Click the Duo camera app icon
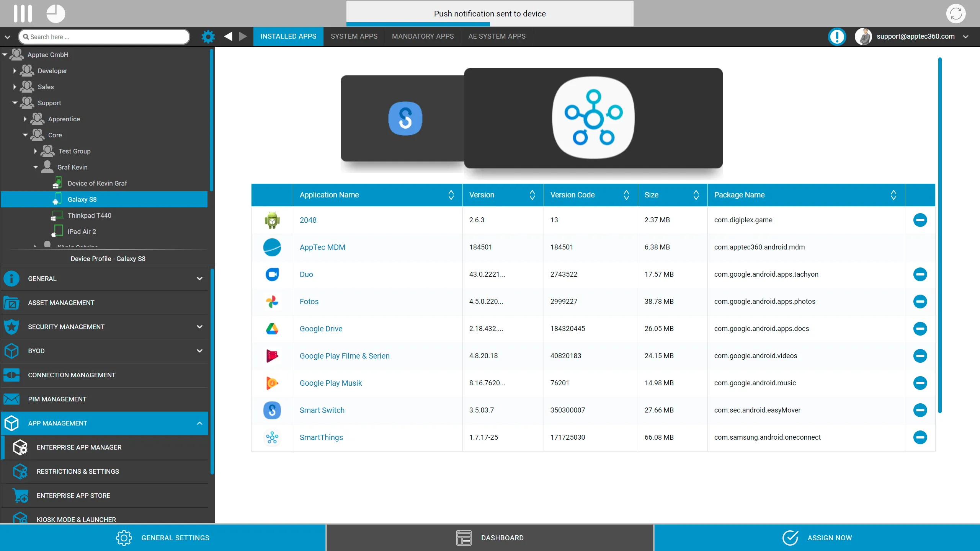 272,274
